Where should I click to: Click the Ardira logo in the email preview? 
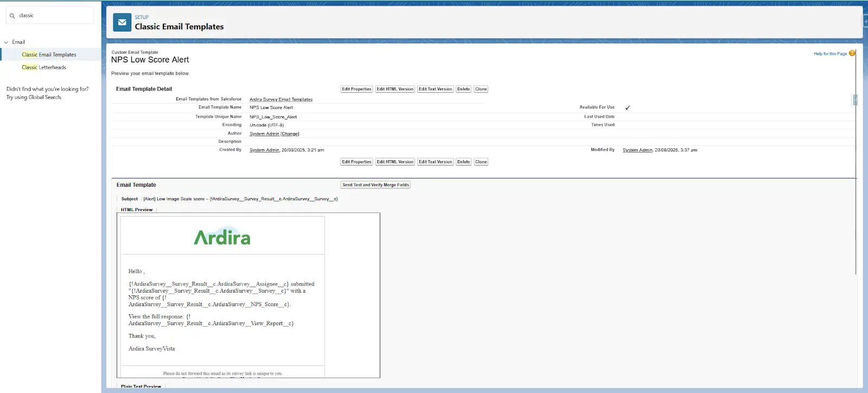[222, 236]
